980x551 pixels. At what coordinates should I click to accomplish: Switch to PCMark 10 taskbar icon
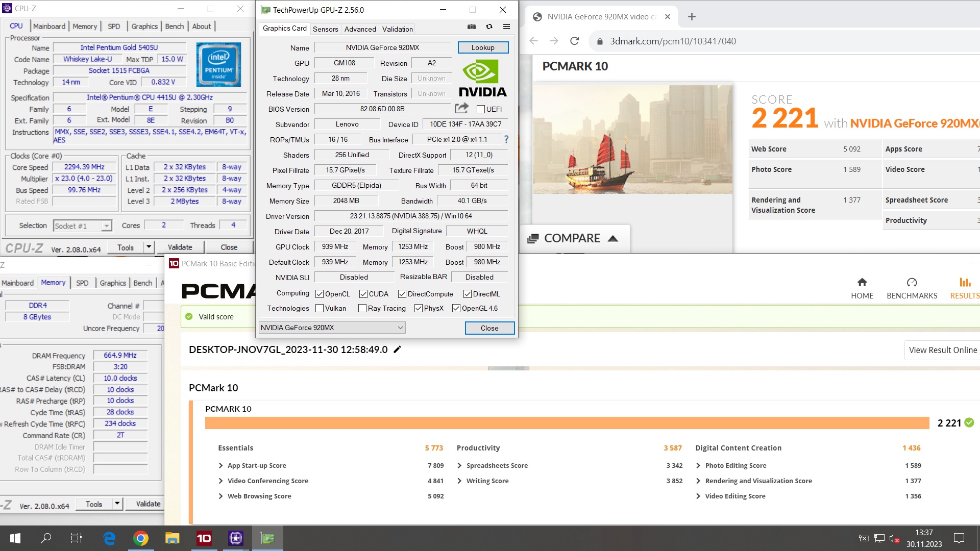(204, 538)
